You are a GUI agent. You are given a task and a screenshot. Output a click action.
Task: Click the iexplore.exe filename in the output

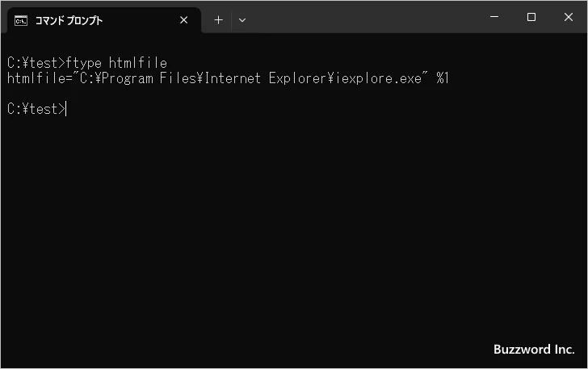tap(379, 78)
